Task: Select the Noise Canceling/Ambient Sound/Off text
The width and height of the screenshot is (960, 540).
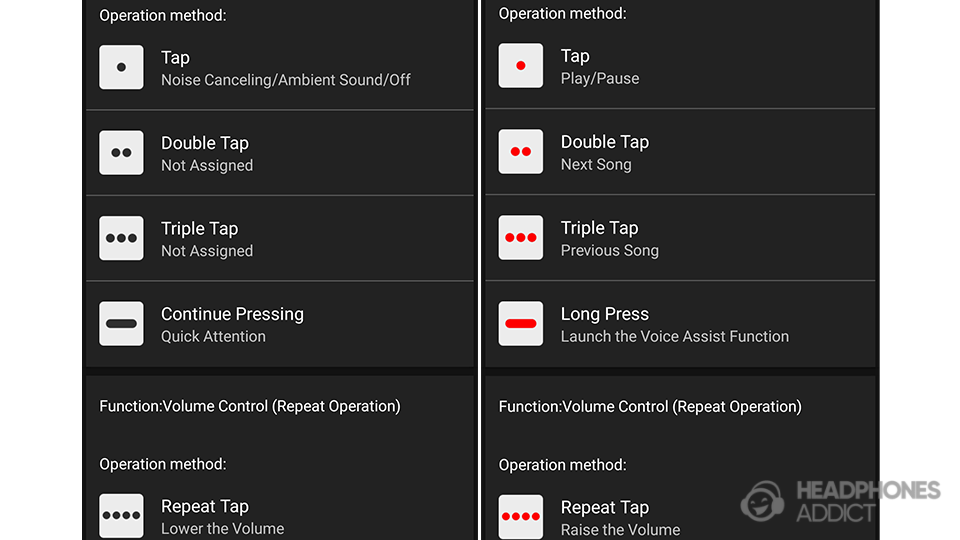Action: click(x=286, y=80)
